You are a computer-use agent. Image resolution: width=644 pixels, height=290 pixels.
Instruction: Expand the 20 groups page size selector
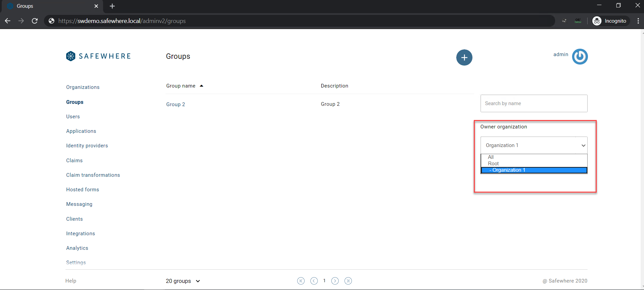point(183,281)
